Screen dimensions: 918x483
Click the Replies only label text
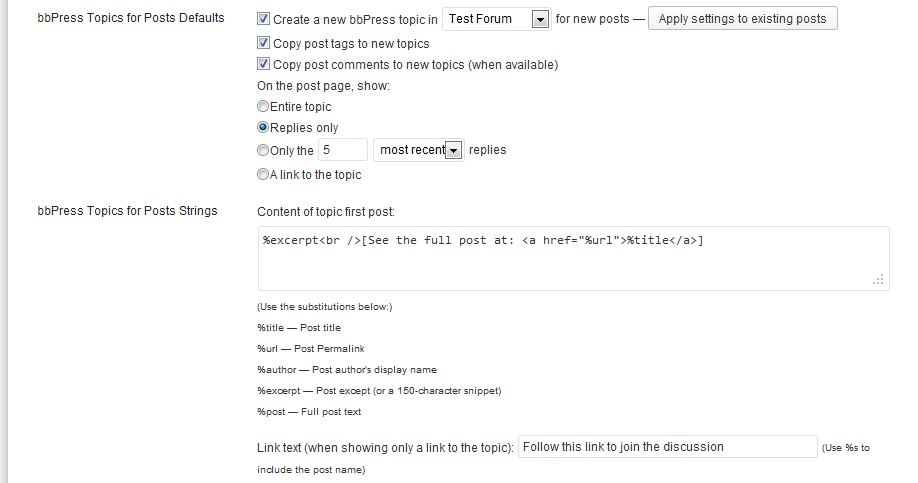click(304, 128)
